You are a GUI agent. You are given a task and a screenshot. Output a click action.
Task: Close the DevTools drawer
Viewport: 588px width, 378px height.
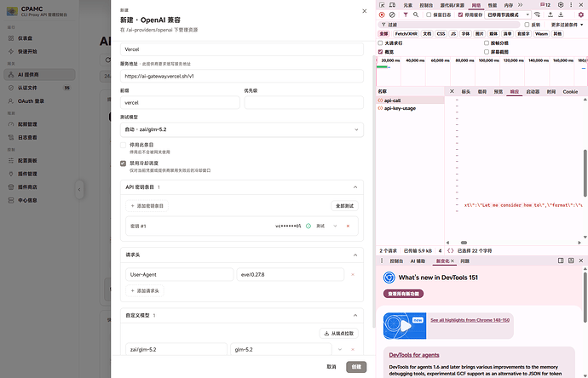(581, 261)
